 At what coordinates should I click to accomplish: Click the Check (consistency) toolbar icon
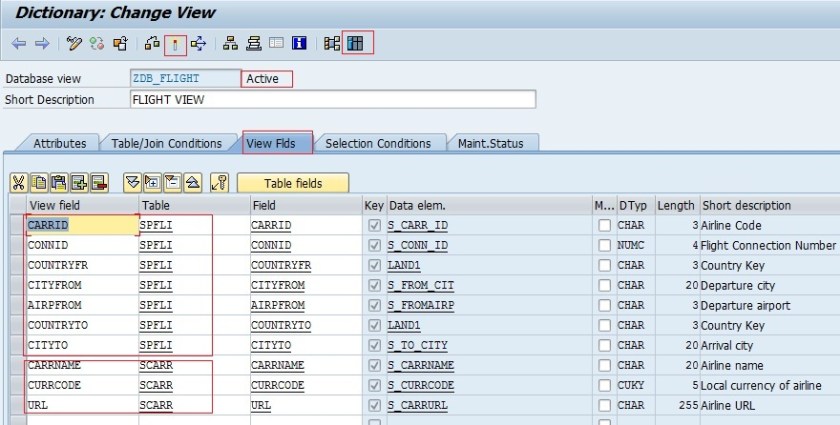click(152, 43)
